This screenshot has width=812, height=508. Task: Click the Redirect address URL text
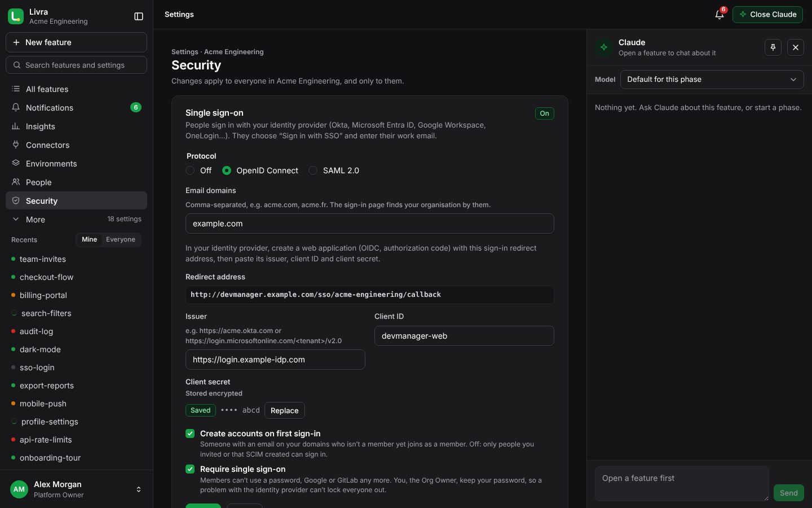(316, 295)
